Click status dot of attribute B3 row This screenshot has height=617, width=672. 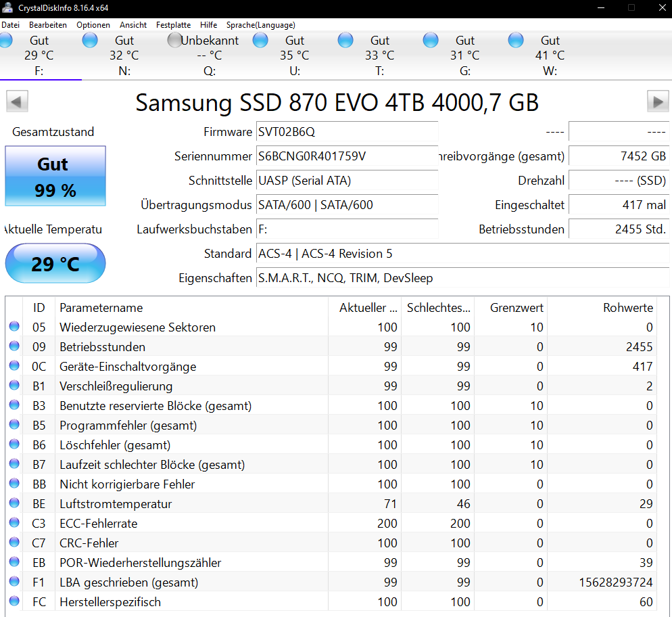pyautogui.click(x=15, y=405)
